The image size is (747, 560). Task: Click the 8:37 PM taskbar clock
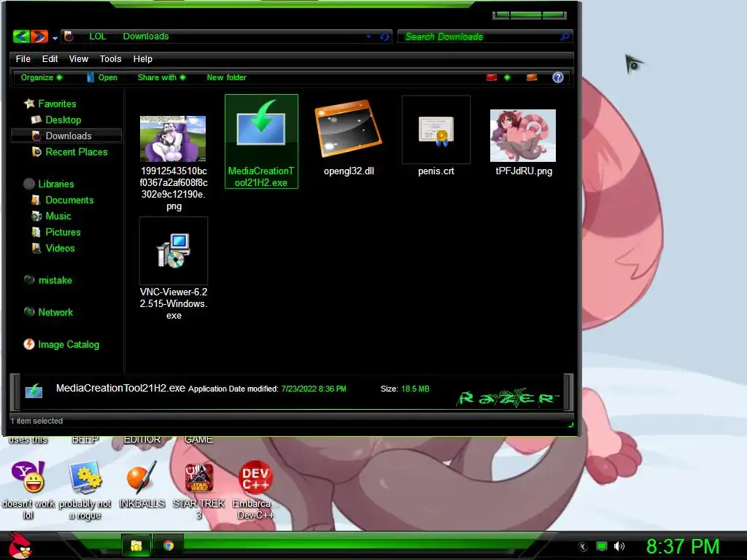pos(682,547)
